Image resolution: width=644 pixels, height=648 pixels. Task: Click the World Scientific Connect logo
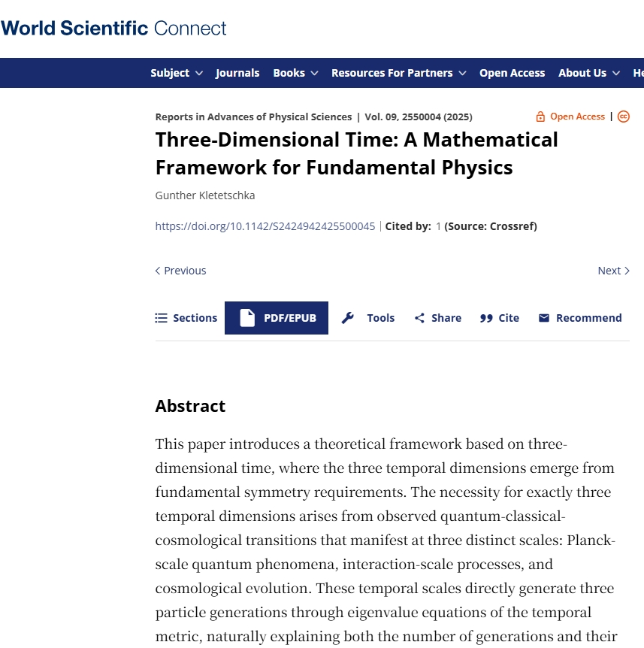click(x=113, y=28)
